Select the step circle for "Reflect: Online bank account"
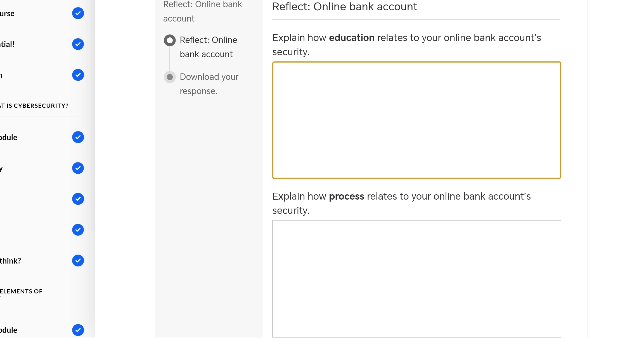Image resolution: width=644 pixels, height=342 pixels. point(170,40)
